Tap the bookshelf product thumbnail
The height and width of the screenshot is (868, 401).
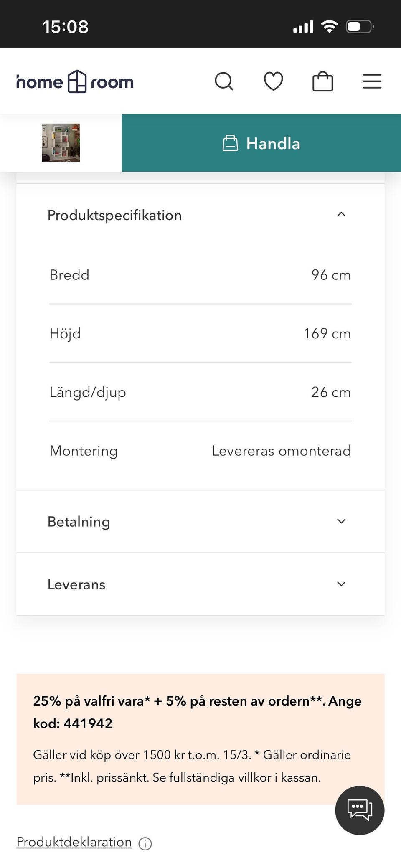click(61, 143)
